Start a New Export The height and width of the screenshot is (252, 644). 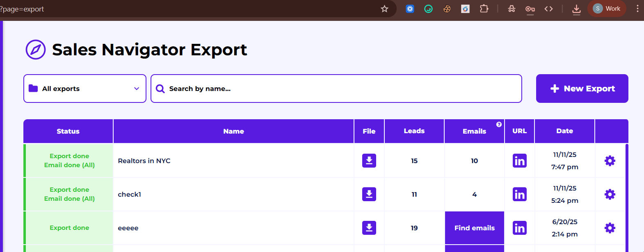coord(582,89)
